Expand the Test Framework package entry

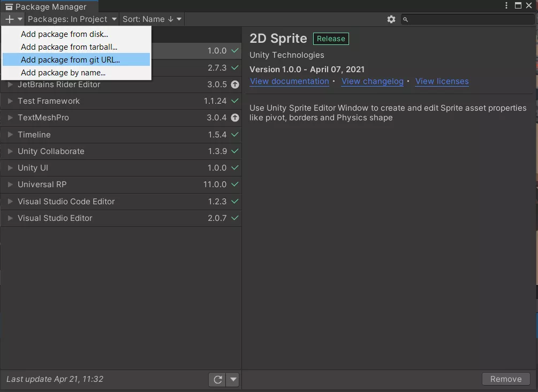[x=10, y=101]
